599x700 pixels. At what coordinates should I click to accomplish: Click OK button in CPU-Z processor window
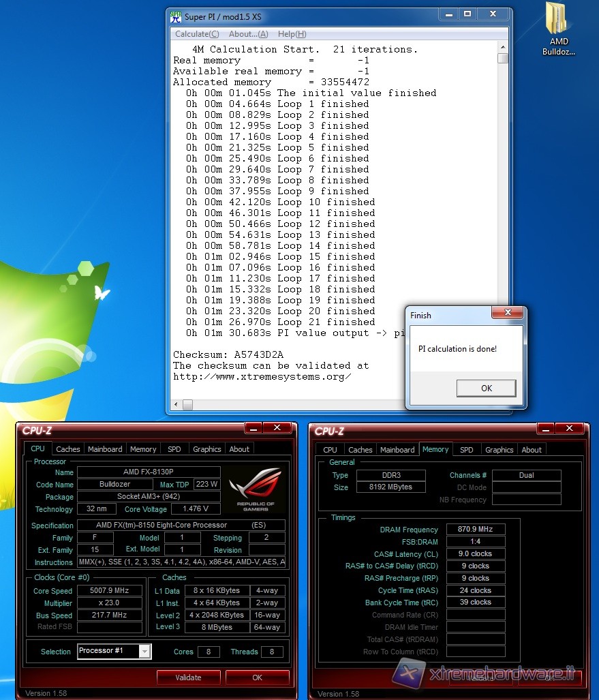(257, 678)
